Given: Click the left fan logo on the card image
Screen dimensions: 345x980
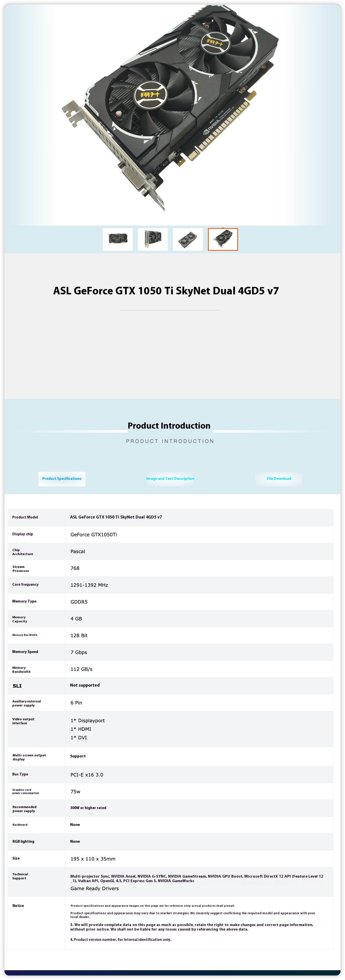Looking at the screenshot, I should pyautogui.click(x=150, y=94).
